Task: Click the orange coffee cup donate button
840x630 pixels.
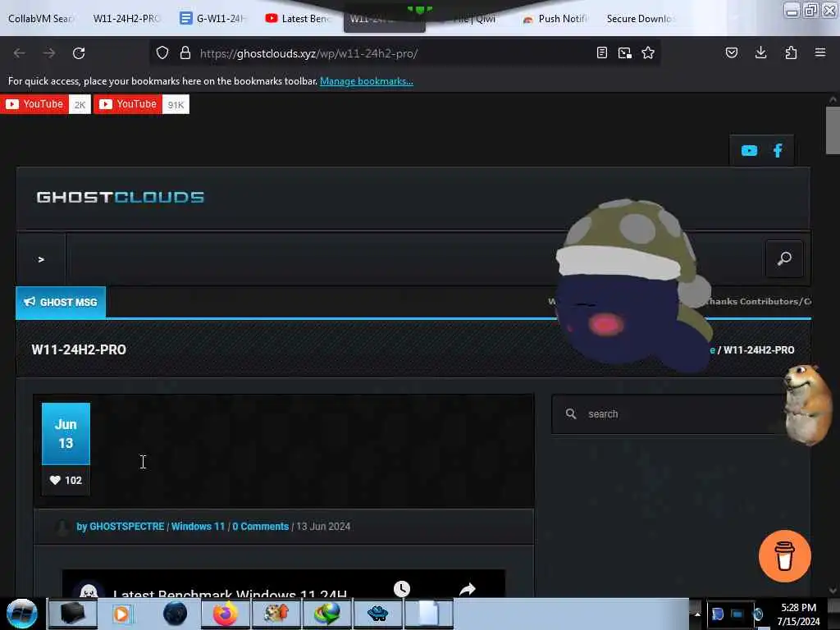Action: coord(784,555)
